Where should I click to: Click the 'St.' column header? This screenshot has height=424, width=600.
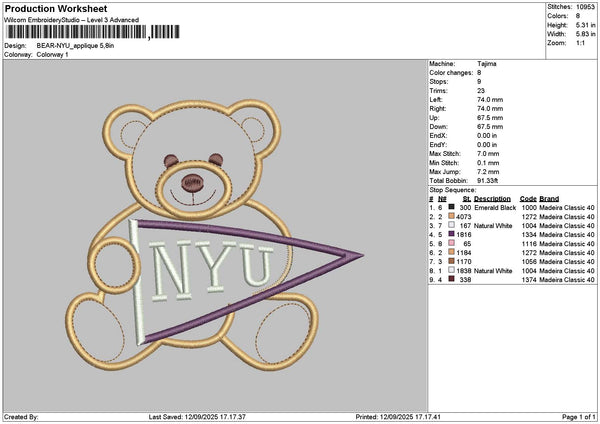(x=467, y=199)
